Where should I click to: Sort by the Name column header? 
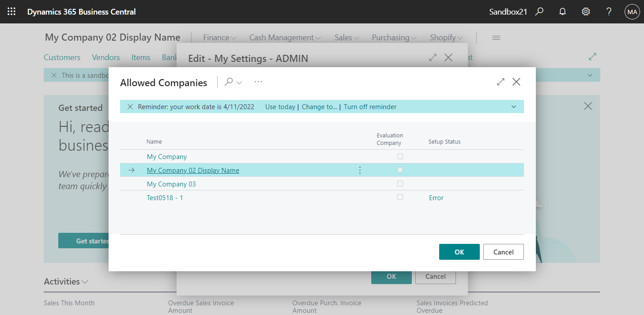point(154,142)
